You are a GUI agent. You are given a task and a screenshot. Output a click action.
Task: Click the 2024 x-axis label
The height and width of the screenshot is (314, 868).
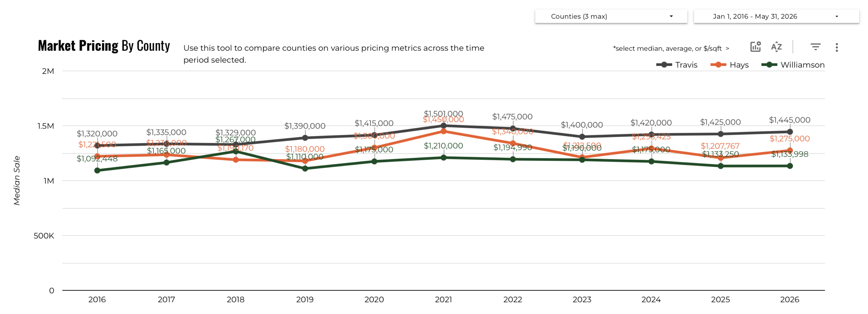(651, 300)
